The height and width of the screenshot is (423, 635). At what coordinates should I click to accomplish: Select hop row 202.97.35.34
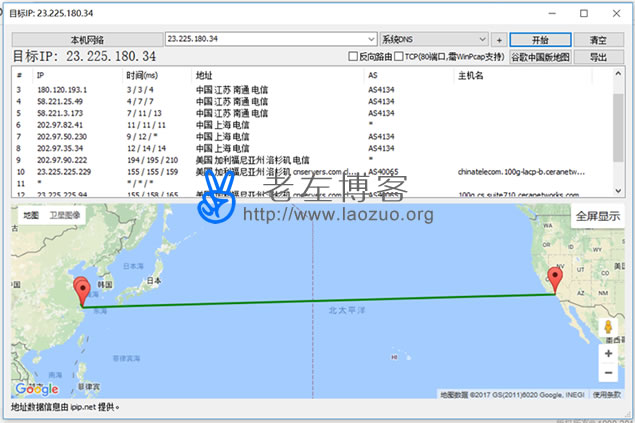pos(312,149)
